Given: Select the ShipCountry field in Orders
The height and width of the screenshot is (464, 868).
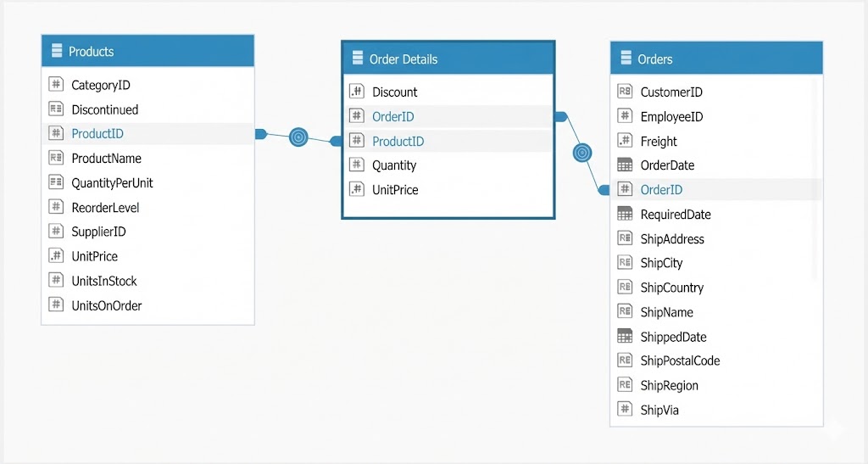Looking at the screenshot, I should pyautogui.click(x=671, y=288).
